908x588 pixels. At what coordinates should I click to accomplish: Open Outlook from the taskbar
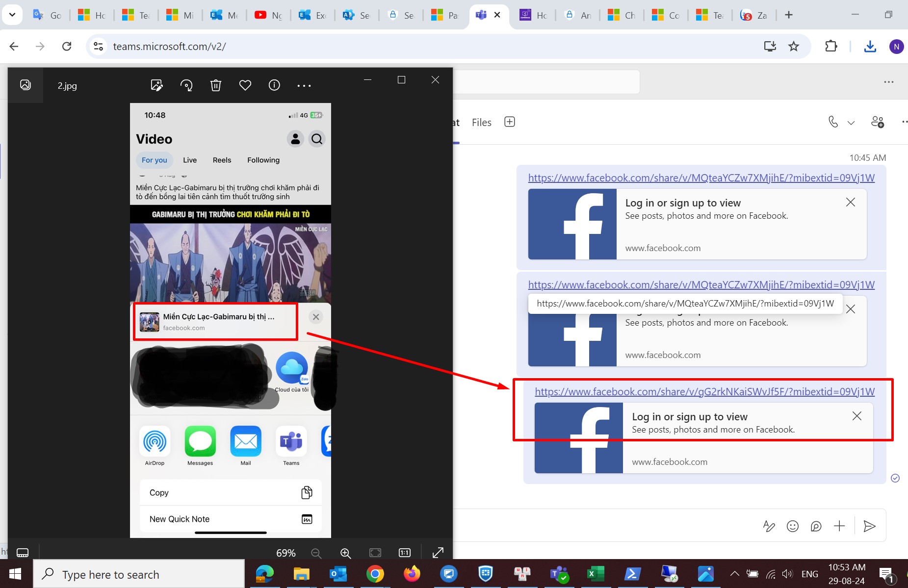tap(338, 574)
